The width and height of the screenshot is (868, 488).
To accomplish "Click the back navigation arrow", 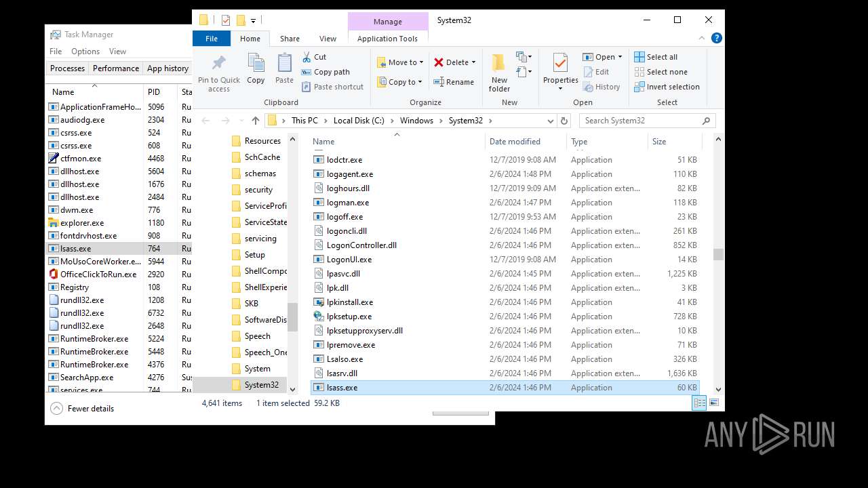I will [x=206, y=121].
